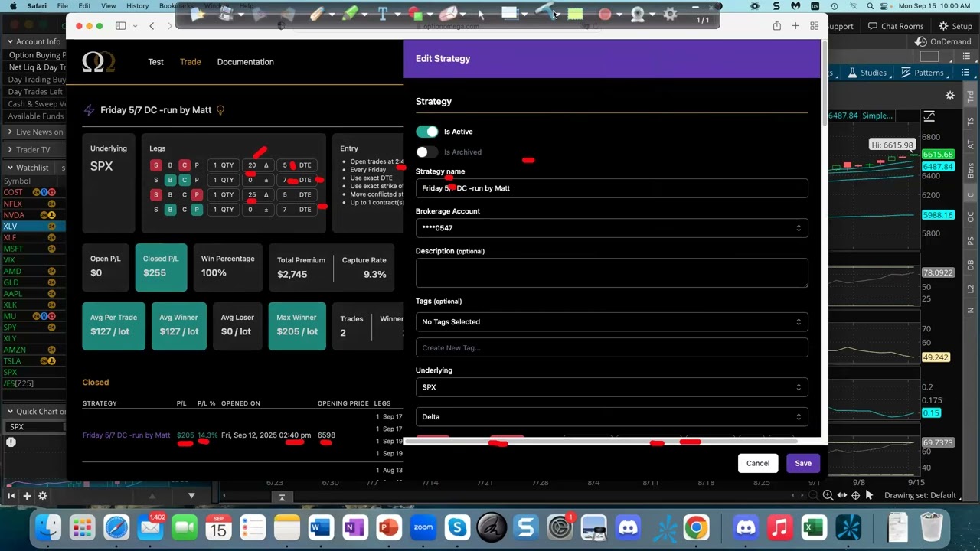This screenshot has height=551, width=980.
Task: Click text tool in annotation toolbar
Action: (382, 14)
